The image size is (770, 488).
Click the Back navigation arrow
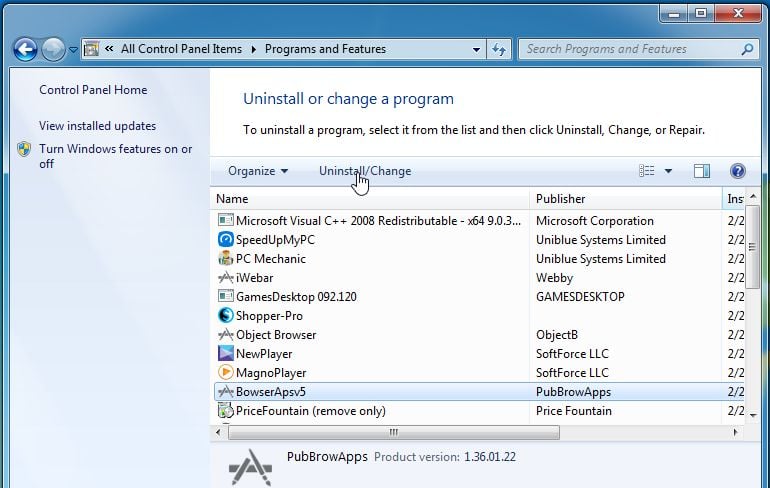click(25, 49)
